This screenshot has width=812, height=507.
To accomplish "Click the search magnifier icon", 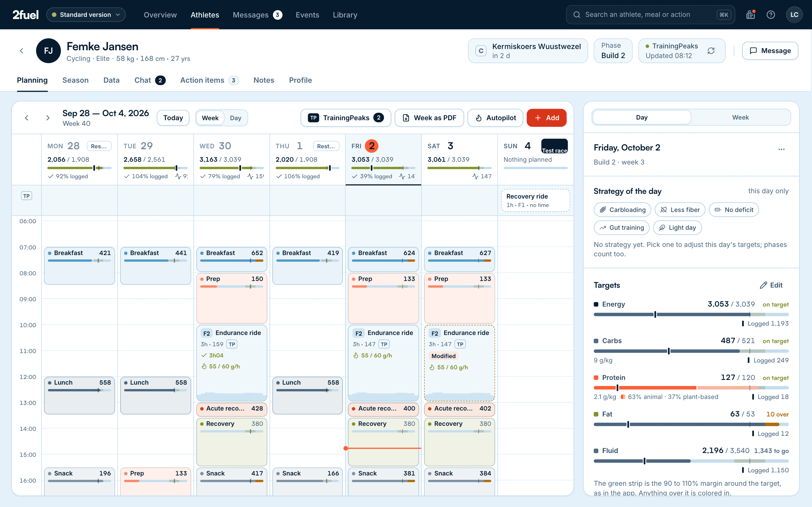I will tap(577, 15).
